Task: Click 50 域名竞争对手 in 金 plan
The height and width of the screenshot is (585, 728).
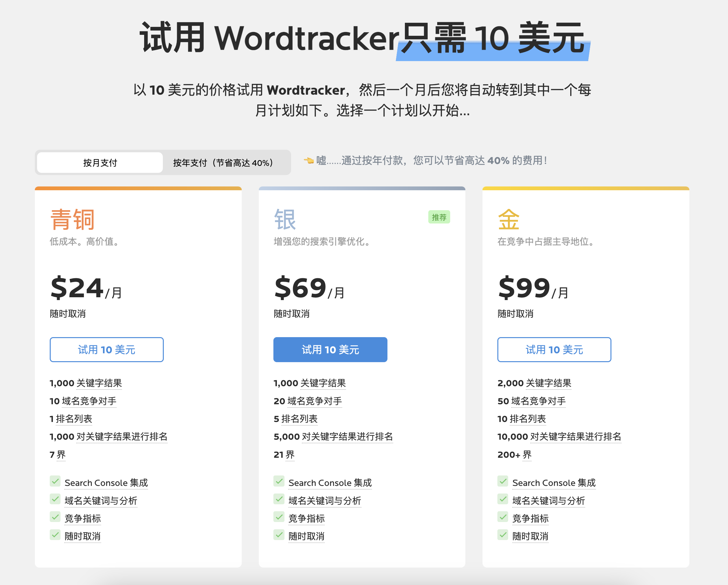Action: pyautogui.click(x=532, y=401)
